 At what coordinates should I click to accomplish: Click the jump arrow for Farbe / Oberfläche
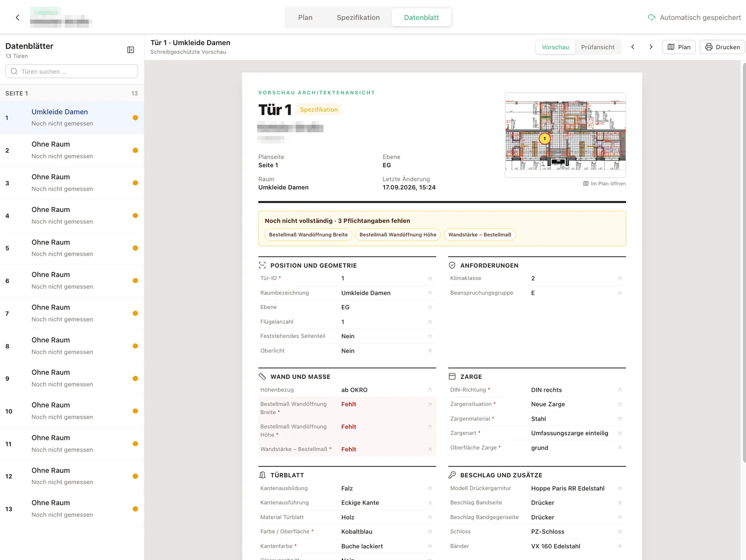[429, 532]
